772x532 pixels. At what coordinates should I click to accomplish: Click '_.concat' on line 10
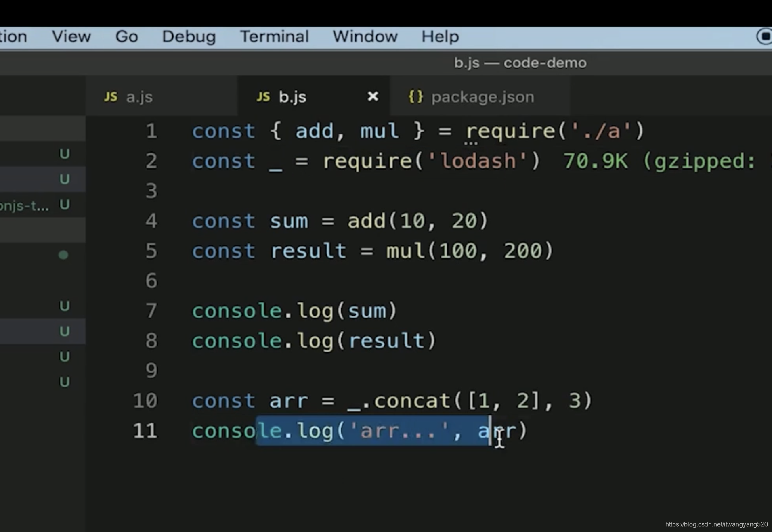click(x=399, y=401)
